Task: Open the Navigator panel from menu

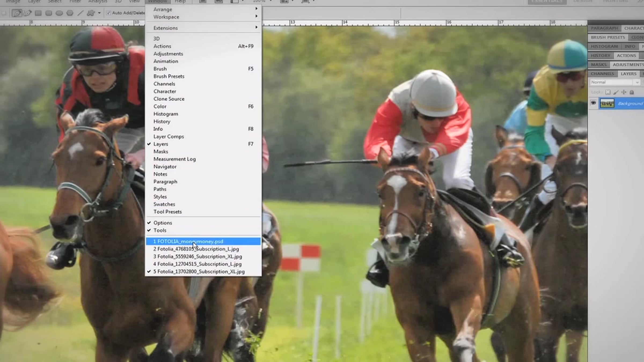Action: click(x=165, y=167)
